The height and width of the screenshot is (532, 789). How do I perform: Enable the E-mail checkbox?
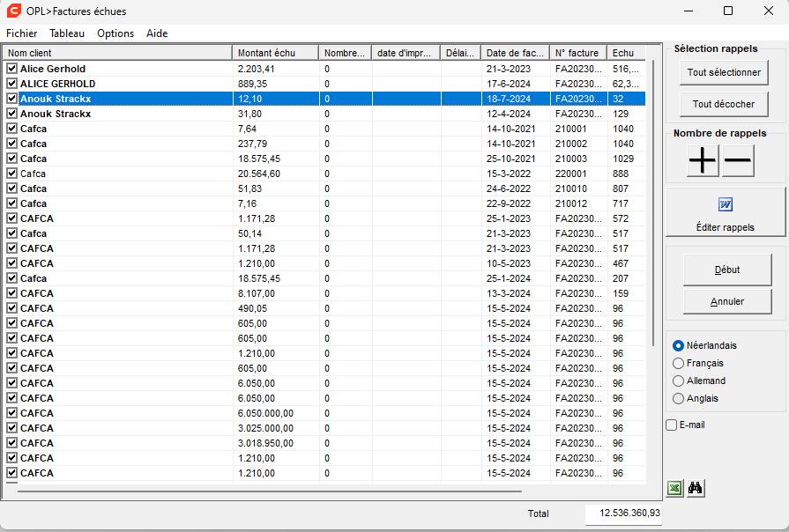coord(672,425)
